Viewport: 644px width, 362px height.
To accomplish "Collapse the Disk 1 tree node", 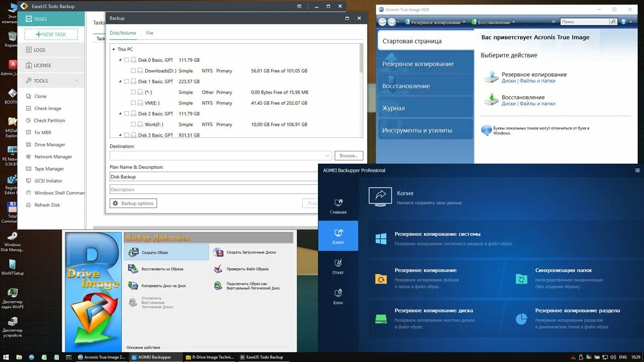I will pyautogui.click(x=120, y=81).
